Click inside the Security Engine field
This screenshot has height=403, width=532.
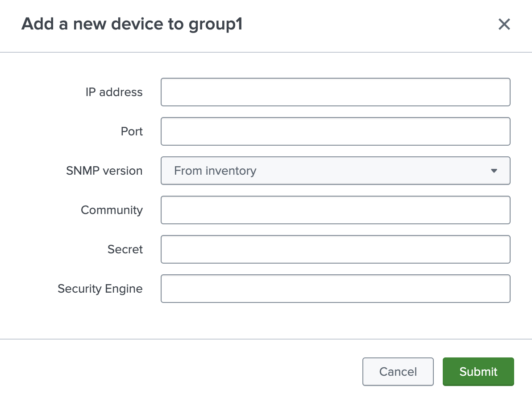tap(336, 289)
